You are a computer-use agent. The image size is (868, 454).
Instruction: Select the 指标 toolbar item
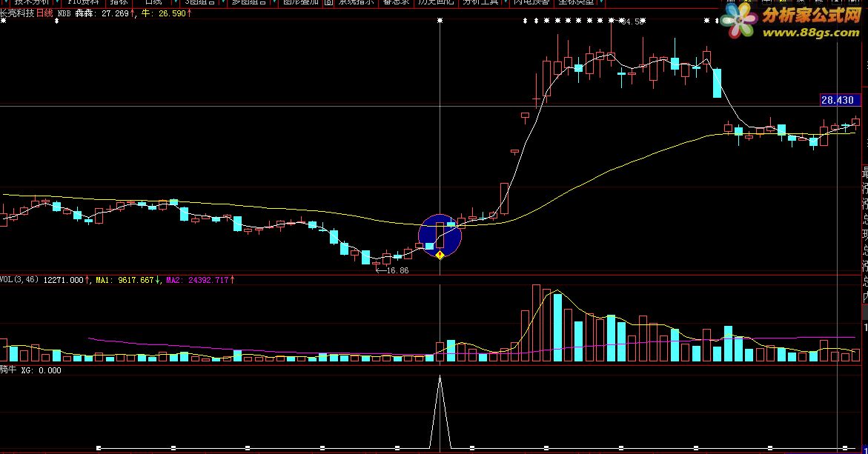tap(119, 2)
